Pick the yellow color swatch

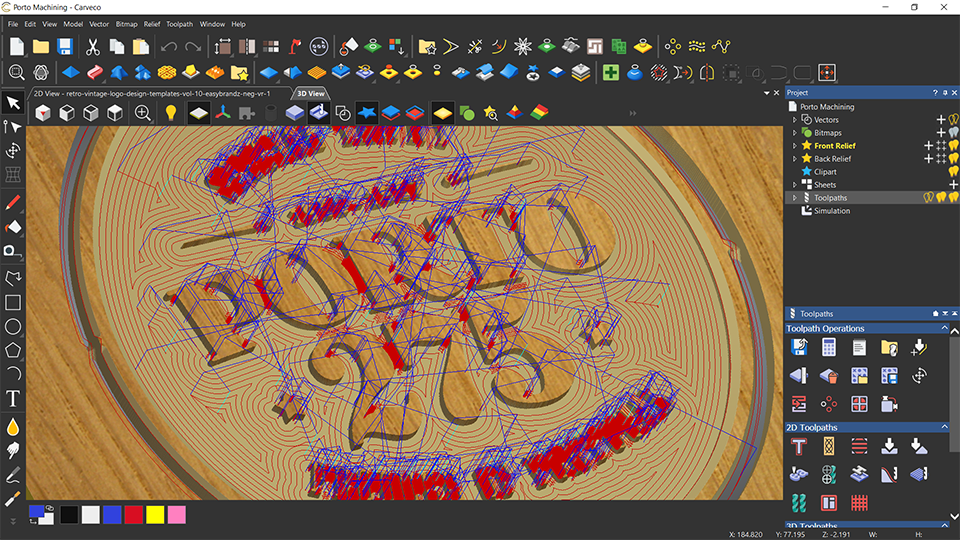(156, 515)
